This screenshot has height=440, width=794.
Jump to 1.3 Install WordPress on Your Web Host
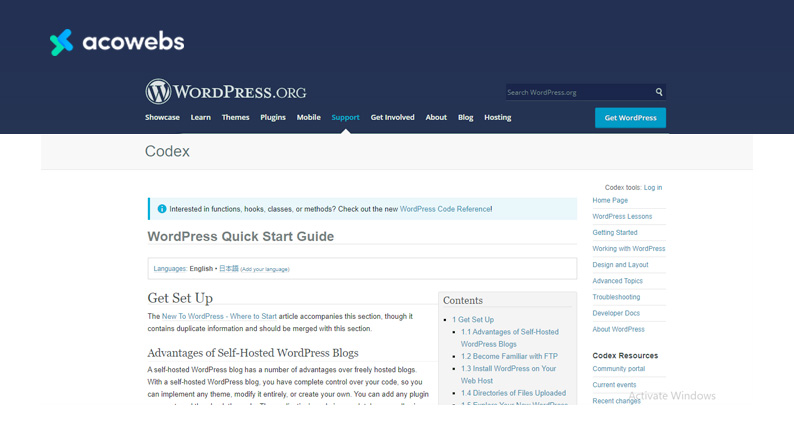pyautogui.click(x=508, y=375)
